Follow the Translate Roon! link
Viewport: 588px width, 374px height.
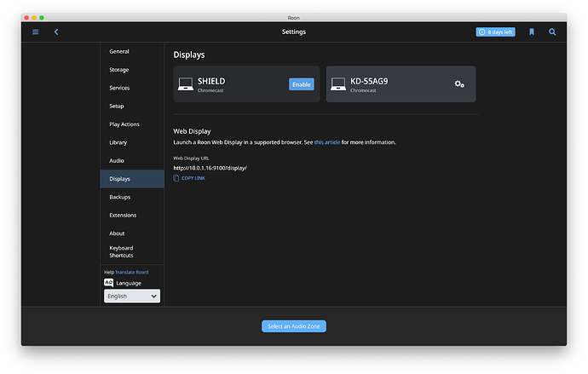131,272
